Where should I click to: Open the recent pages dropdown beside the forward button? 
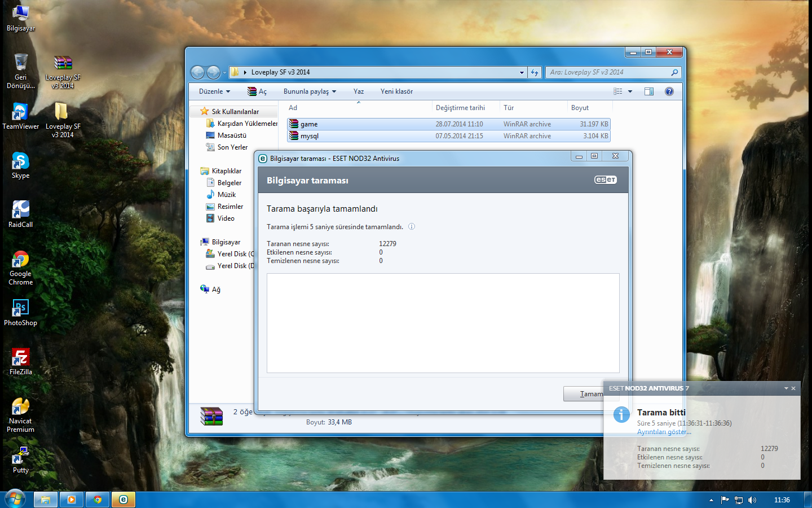[224, 73]
